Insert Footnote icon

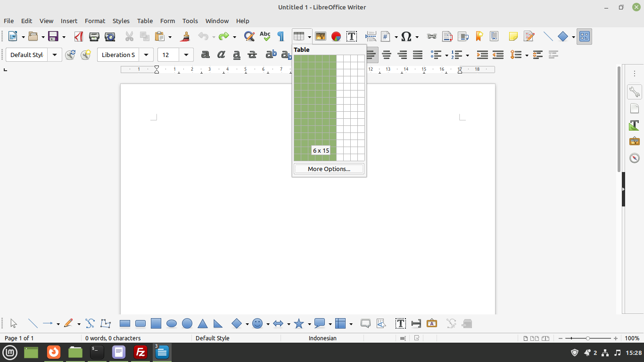tap(447, 36)
